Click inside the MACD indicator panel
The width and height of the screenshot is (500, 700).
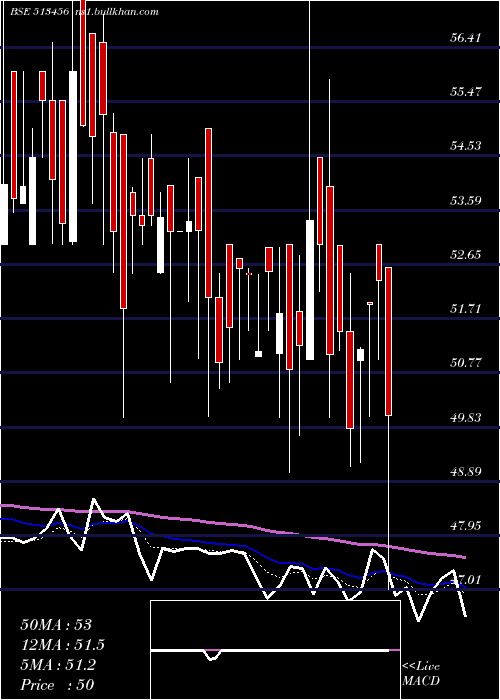click(x=275, y=650)
